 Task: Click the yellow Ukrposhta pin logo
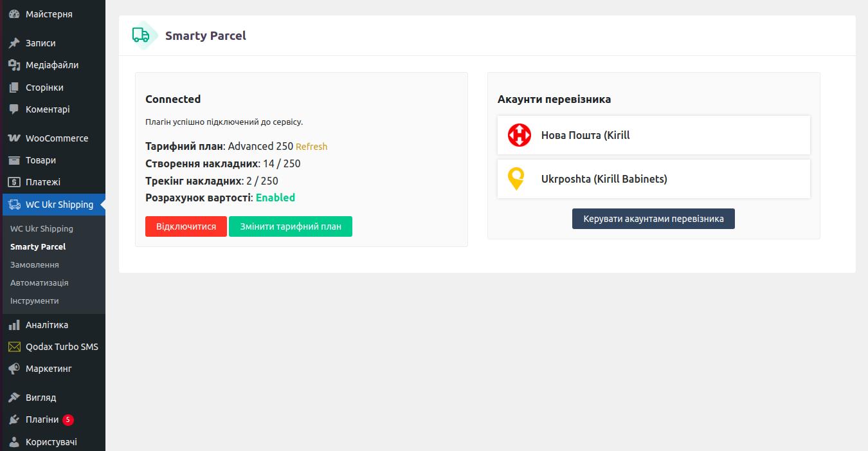pos(516,179)
